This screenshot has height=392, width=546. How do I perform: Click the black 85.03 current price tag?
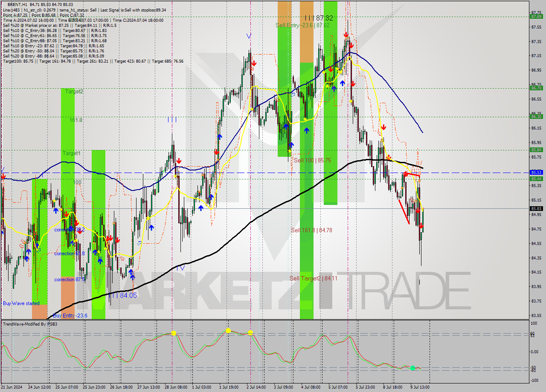[536, 208]
